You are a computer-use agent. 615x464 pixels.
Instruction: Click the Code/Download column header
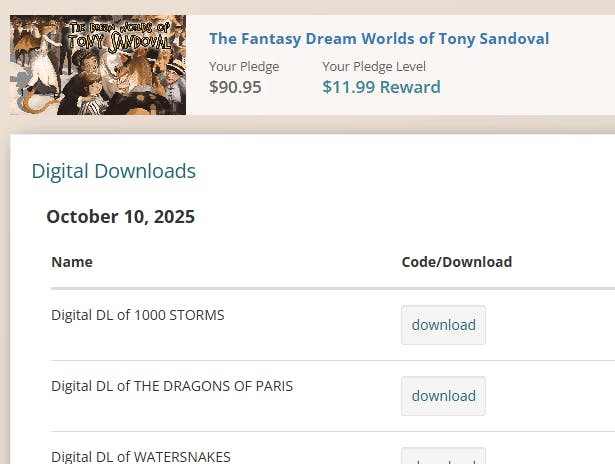456,262
